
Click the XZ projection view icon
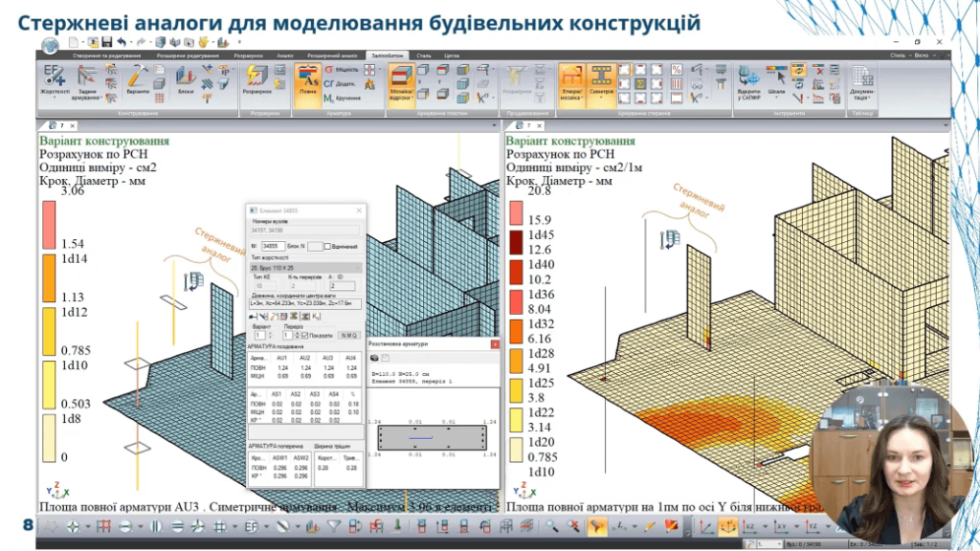[x=749, y=527]
